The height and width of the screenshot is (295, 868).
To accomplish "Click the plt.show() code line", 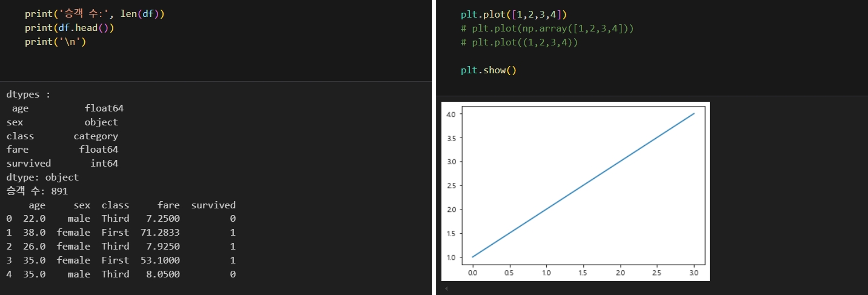I will tap(488, 70).
